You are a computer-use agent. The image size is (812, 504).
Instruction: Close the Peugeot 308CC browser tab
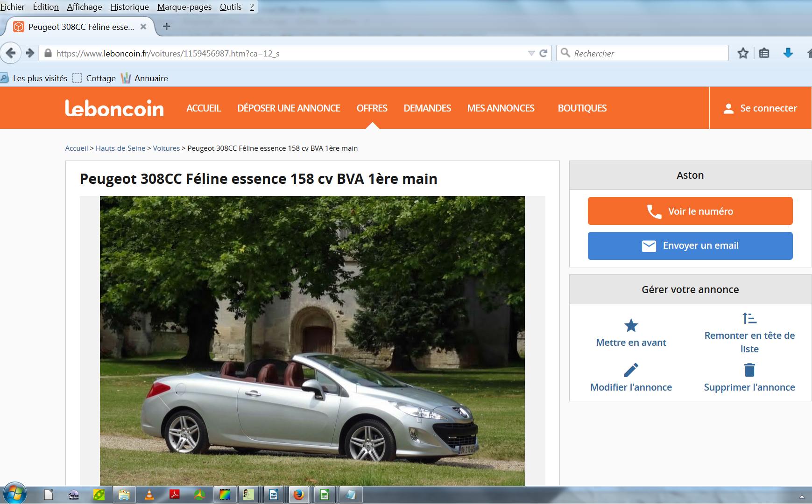[x=143, y=27]
